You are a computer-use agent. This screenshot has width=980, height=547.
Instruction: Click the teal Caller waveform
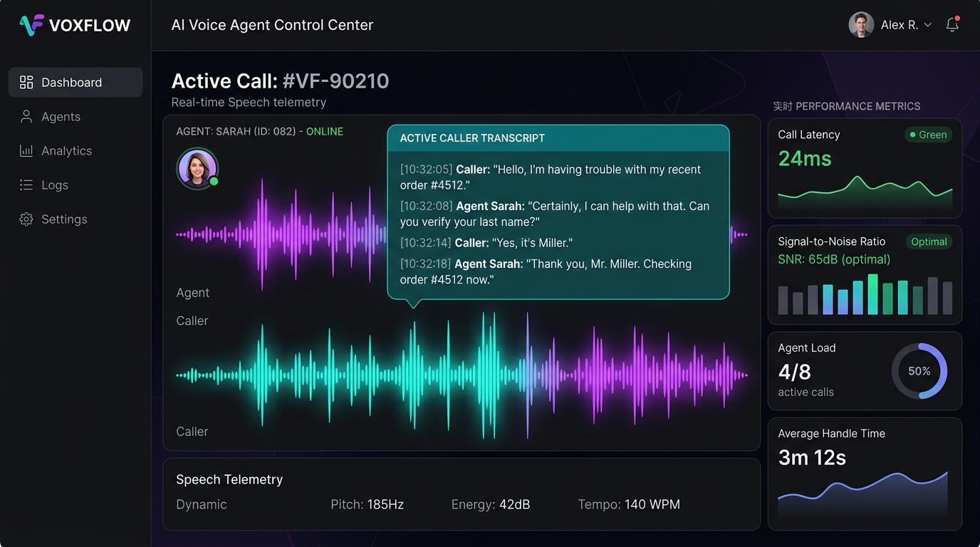(x=462, y=375)
